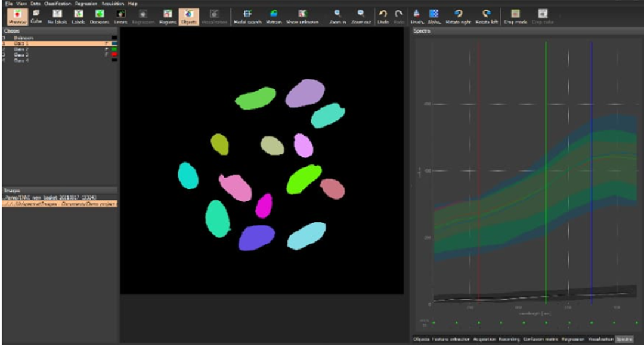644x345 pixels.
Task: Toggle Show unknown option
Action: tap(302, 15)
